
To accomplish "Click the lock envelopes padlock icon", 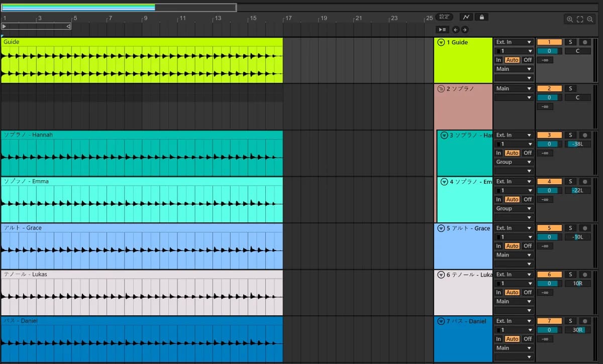I will tap(482, 17).
